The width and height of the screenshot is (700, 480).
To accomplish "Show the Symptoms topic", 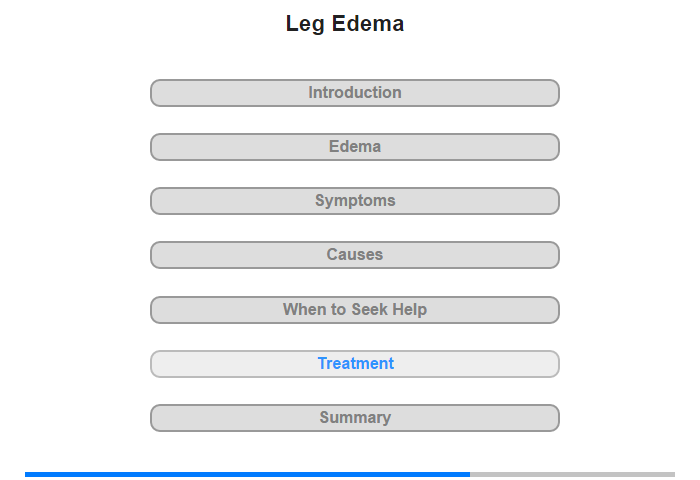I will click(354, 201).
